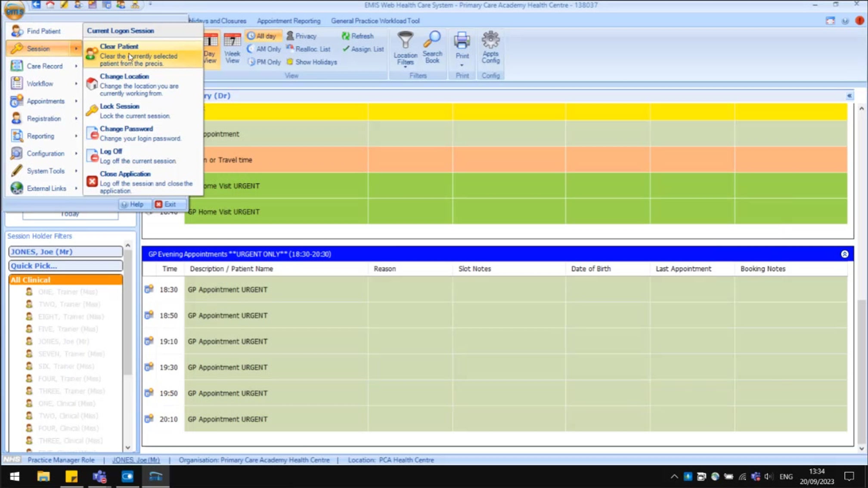Open Windows Start menu

[x=15, y=476]
